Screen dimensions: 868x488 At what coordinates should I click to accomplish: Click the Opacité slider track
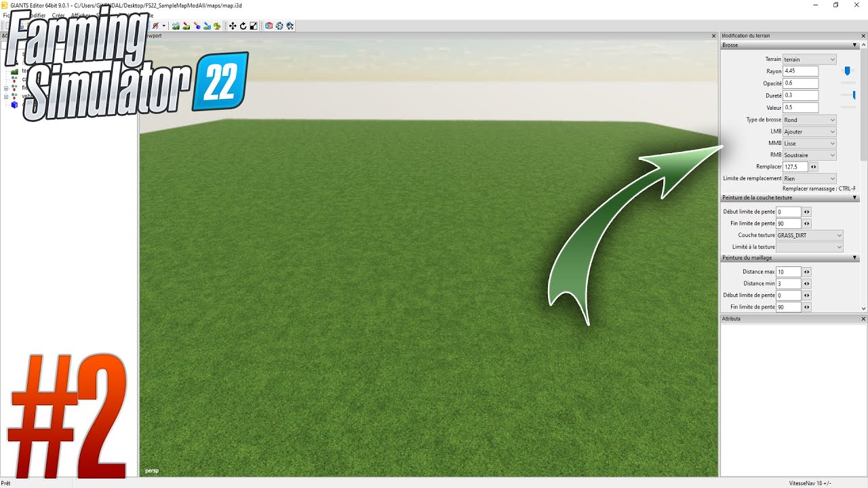point(848,83)
